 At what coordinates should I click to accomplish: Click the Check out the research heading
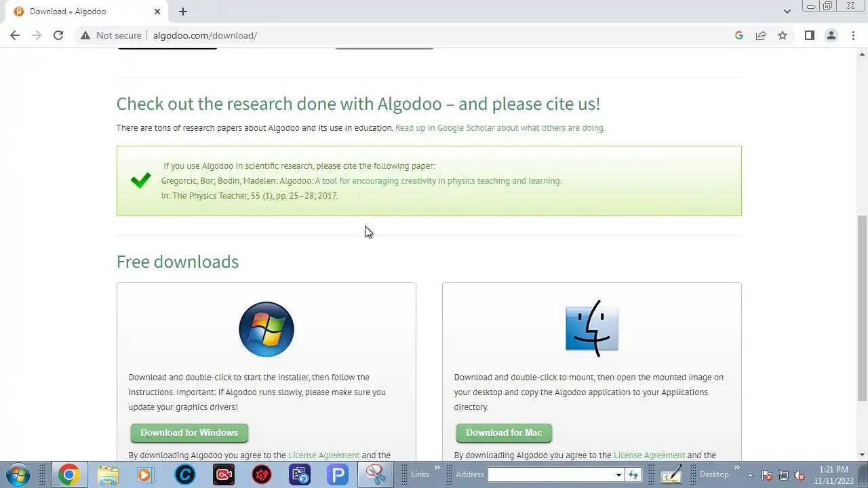358,104
